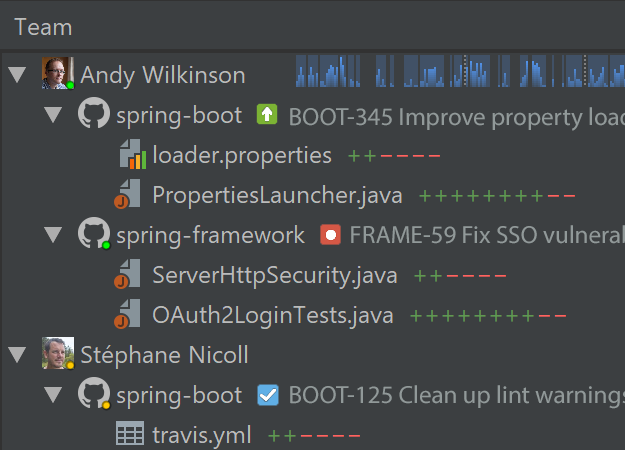Click the OAuth2LoginTests.java file icon
This screenshot has height=450, width=625.
pos(128,314)
